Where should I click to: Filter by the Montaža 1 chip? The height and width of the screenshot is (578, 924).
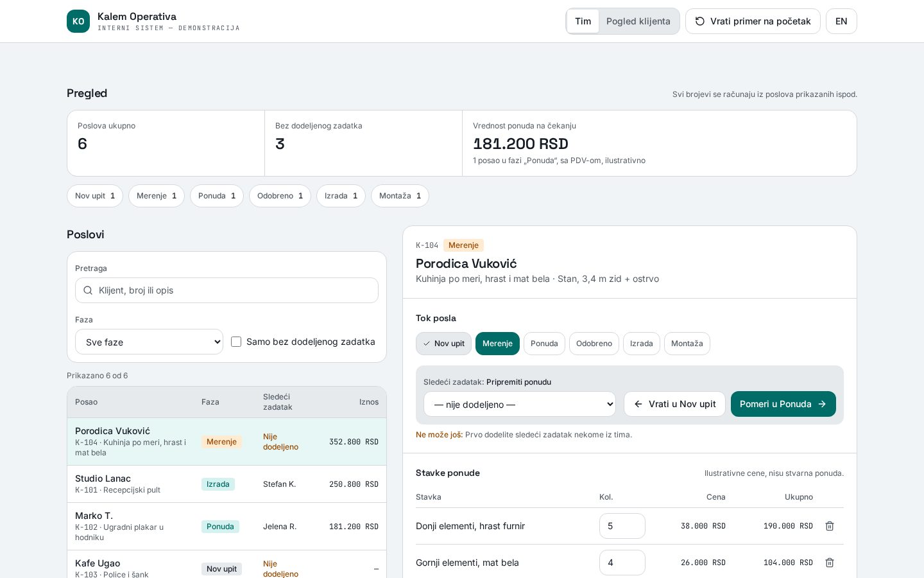click(400, 196)
